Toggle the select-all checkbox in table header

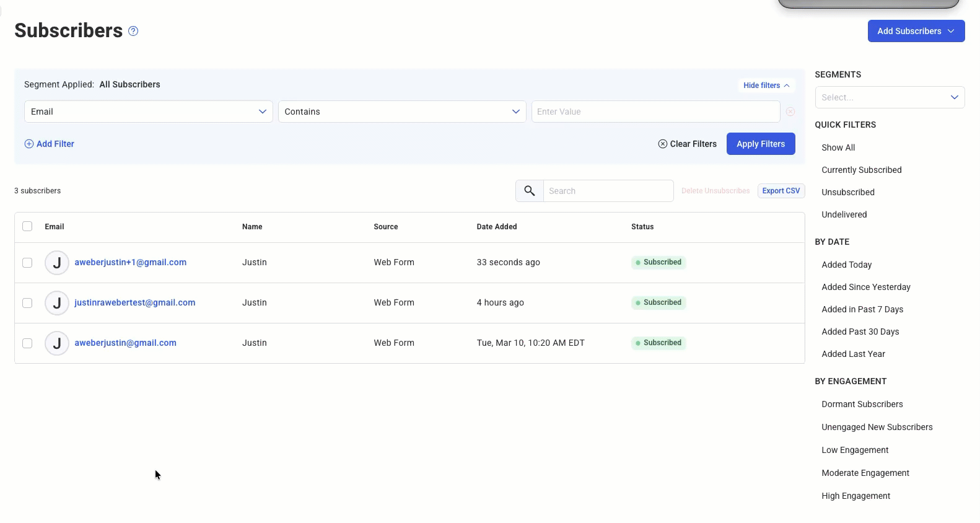coord(27,226)
